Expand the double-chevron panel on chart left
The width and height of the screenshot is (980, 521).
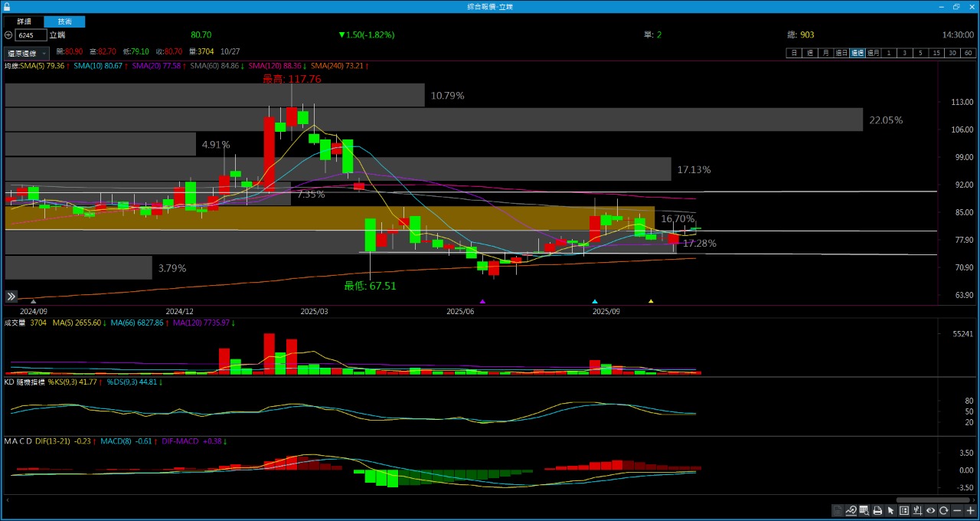[11, 297]
